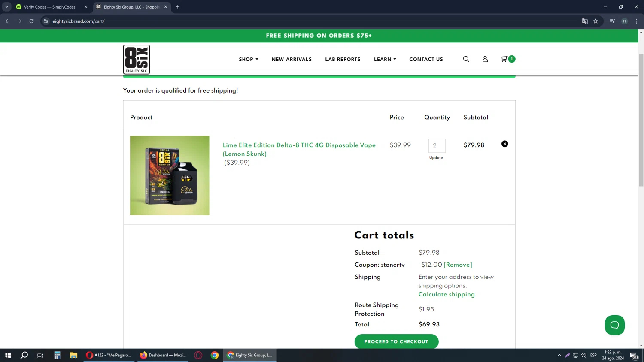Click the Google Translate icon in address bar

tap(585, 21)
